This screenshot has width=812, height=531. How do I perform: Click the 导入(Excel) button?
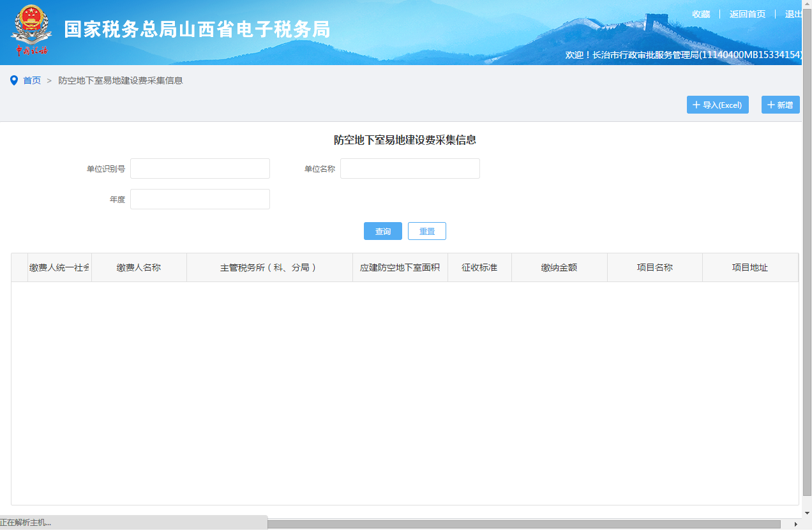point(718,105)
